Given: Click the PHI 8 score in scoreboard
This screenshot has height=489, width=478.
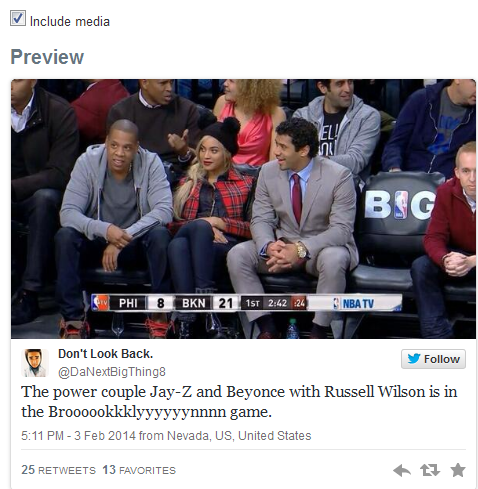Looking at the screenshot, I should (142, 303).
